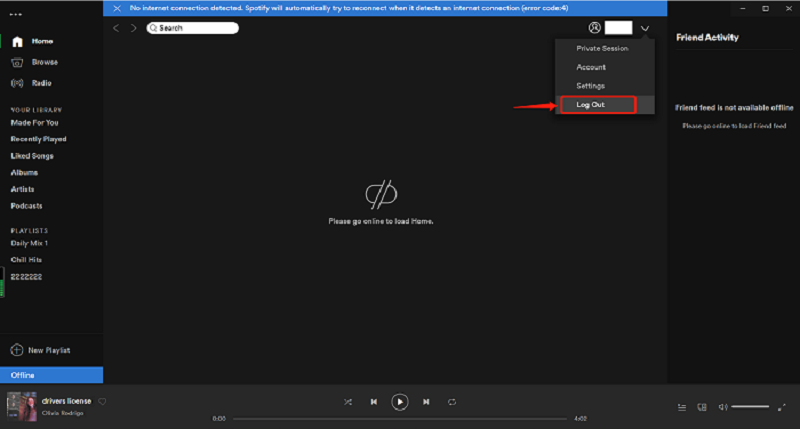Open the Chill Hits playlist
800x429 pixels.
pyautogui.click(x=27, y=260)
